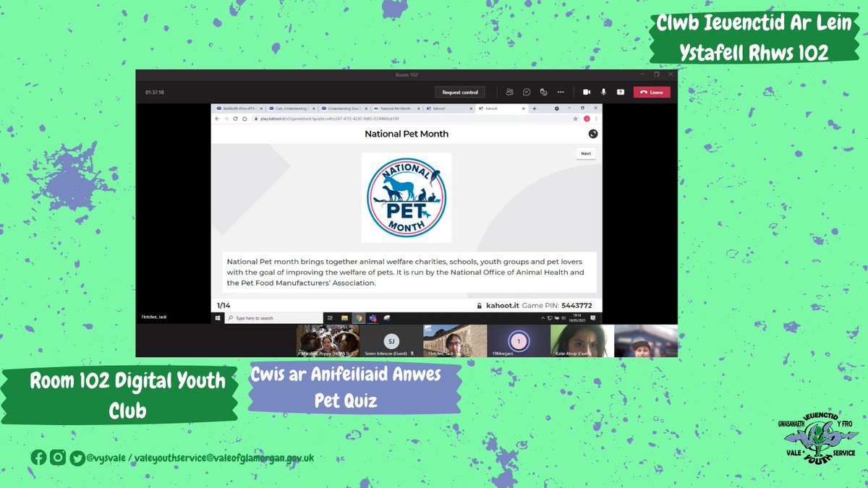Switch to the Cats, Understanding tab

click(x=292, y=108)
